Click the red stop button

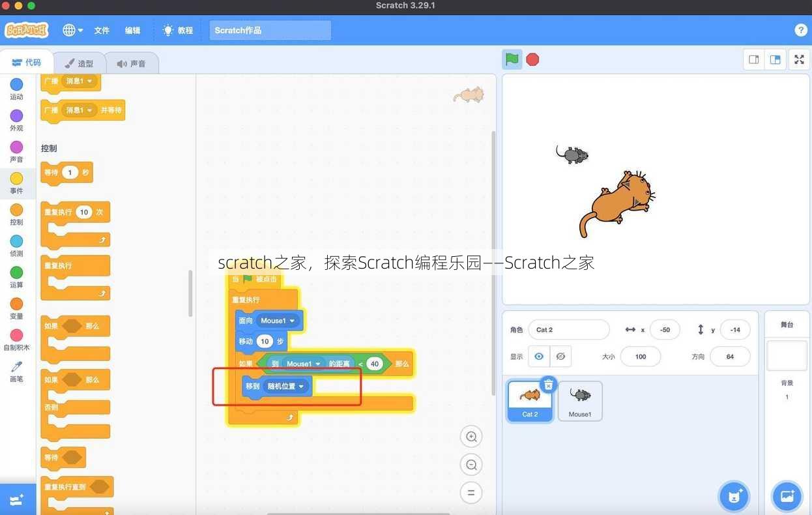(x=532, y=59)
